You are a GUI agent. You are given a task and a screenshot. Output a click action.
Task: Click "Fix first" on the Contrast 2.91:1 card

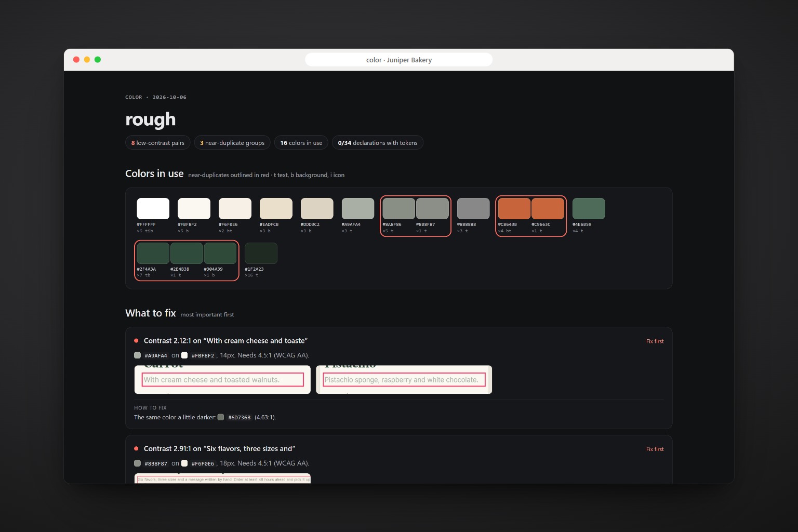pos(655,449)
